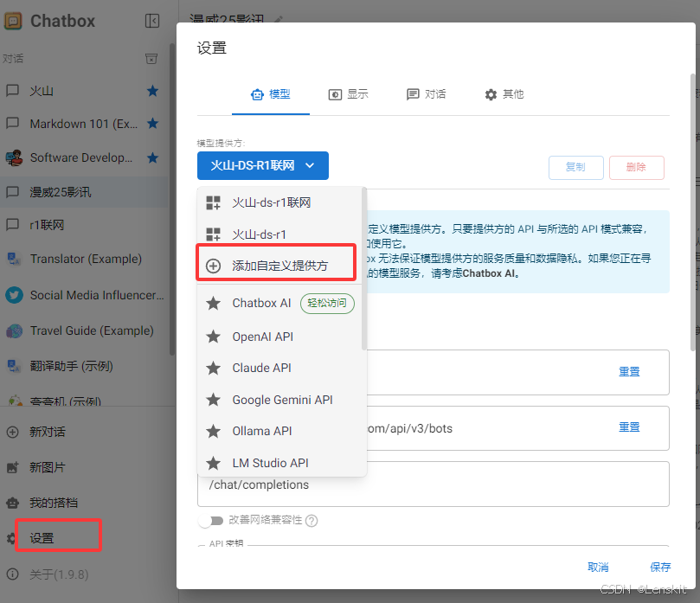This screenshot has width=700, height=603.
Task: Click the 轻松访问 badge
Action: point(327,303)
